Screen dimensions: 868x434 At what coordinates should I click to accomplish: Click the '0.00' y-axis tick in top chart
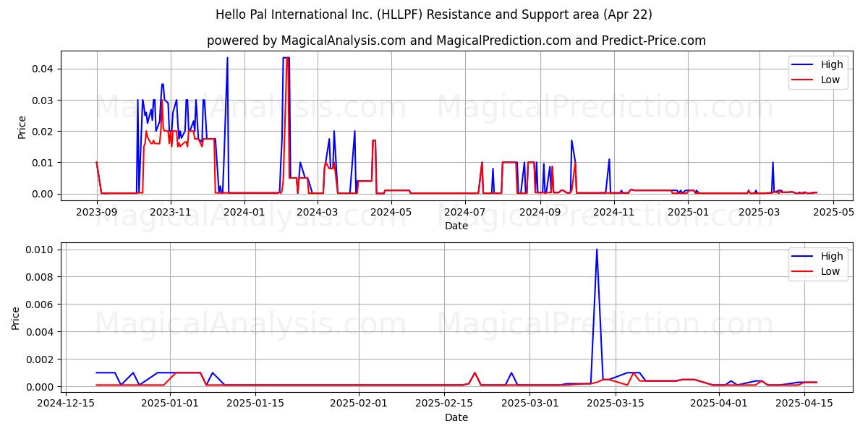click(x=44, y=194)
